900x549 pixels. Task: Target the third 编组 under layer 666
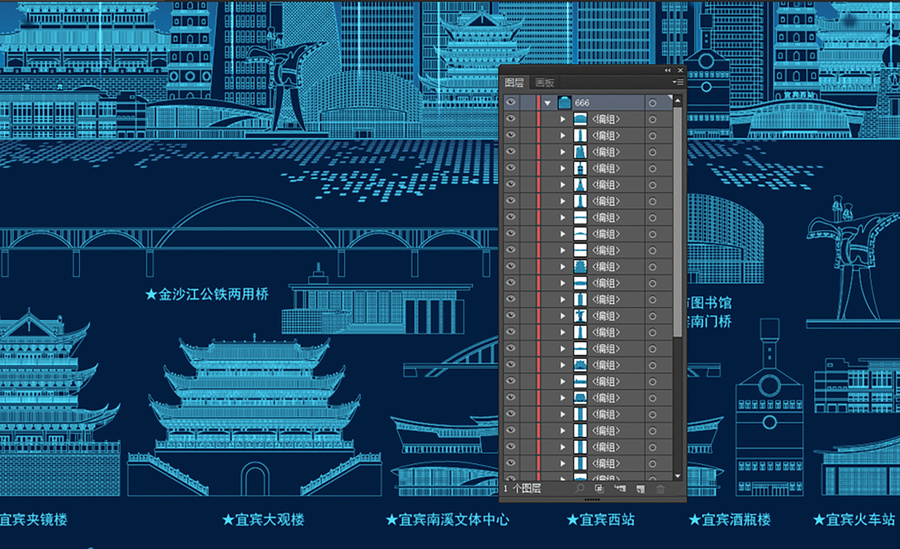pos(653,152)
